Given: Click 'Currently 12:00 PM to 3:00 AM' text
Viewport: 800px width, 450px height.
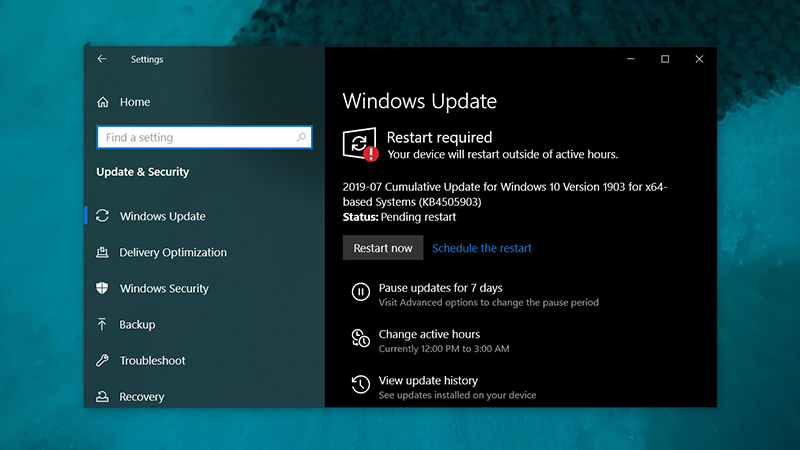Looking at the screenshot, I should point(444,349).
